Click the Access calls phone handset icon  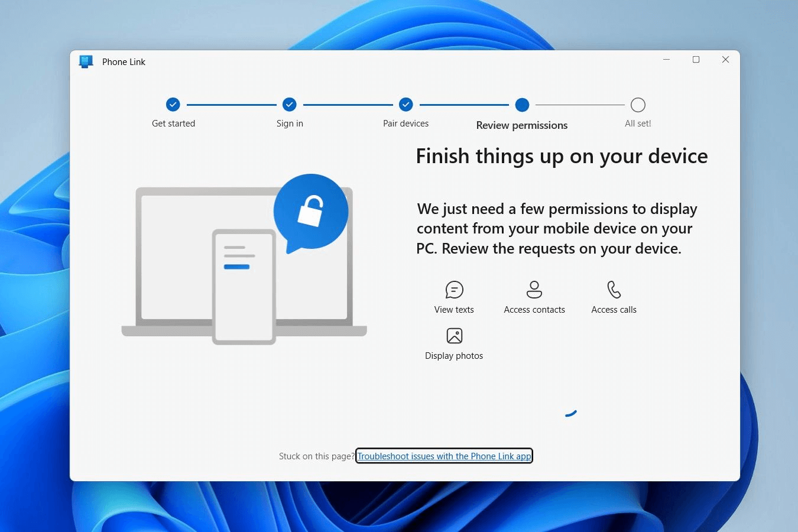coord(614,290)
